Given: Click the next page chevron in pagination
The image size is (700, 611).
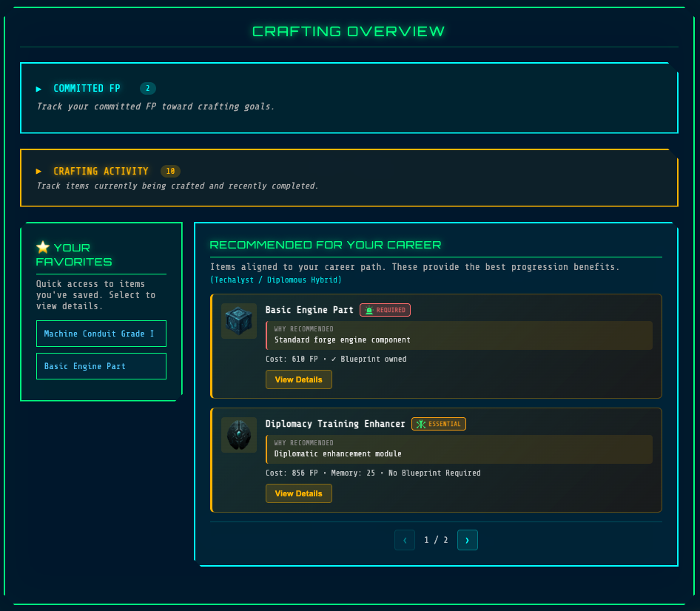Looking at the screenshot, I should tap(467, 540).
